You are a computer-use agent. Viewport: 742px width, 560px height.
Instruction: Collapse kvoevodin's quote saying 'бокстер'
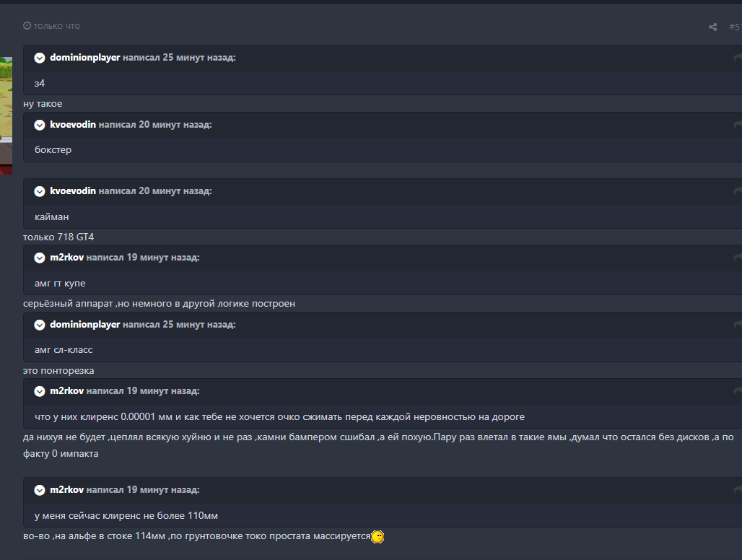(x=40, y=125)
